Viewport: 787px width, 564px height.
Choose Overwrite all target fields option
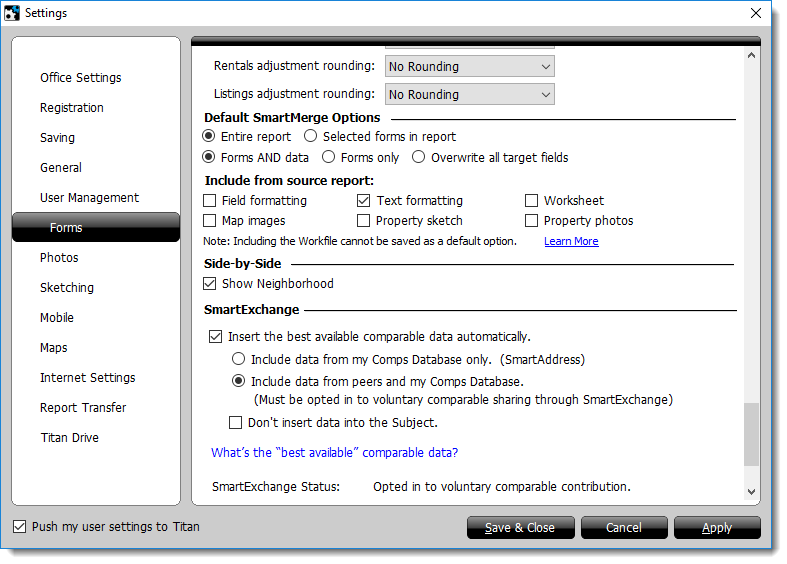tap(419, 157)
